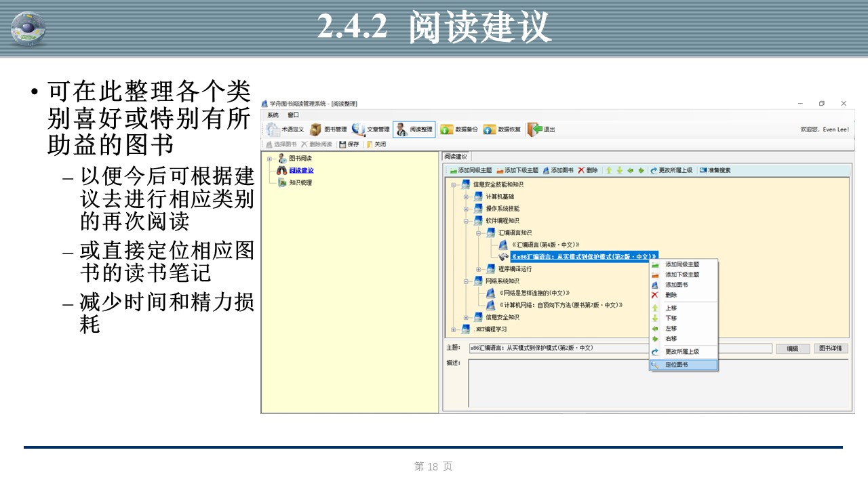Click 准备搜索 in the tree toolbar
The width and height of the screenshot is (868, 488).
tap(715, 170)
